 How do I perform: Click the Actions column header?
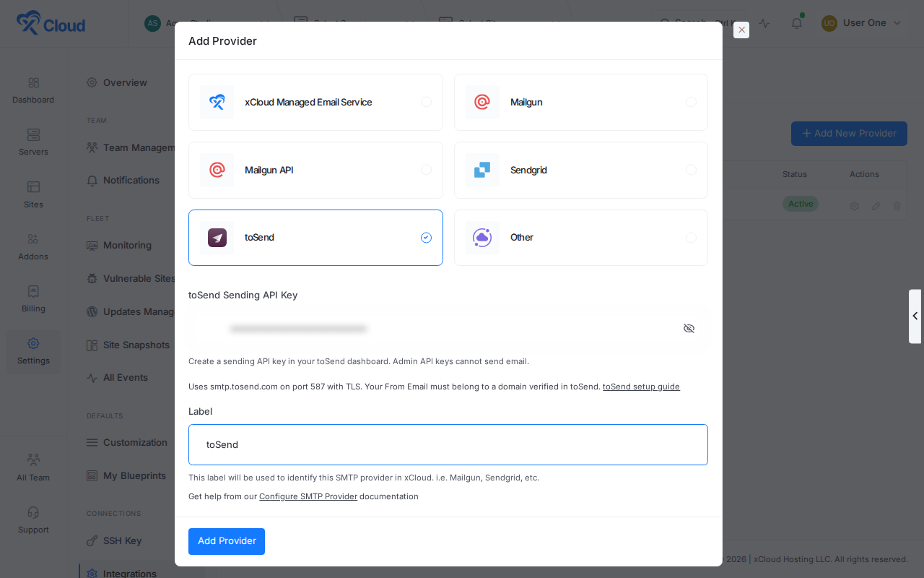point(864,174)
